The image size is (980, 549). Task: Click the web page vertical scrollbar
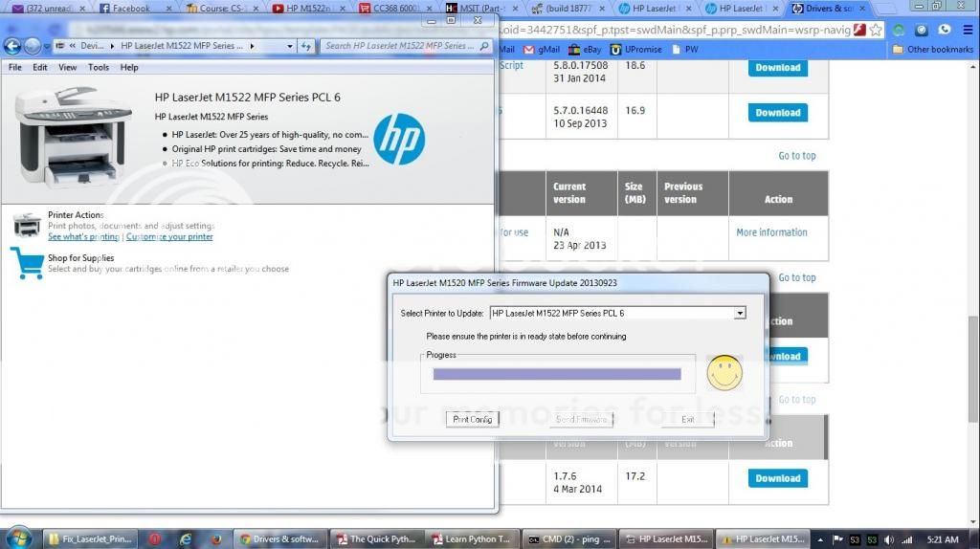pos(973,368)
